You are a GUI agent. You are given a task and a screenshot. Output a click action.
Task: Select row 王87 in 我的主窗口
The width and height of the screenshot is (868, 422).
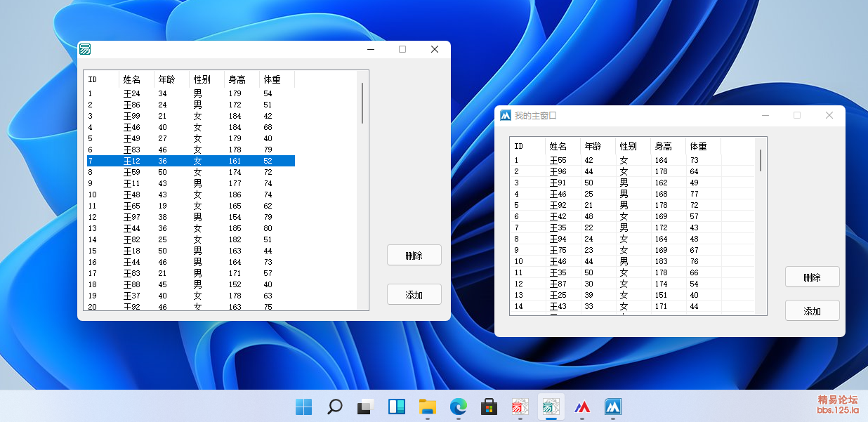click(616, 284)
